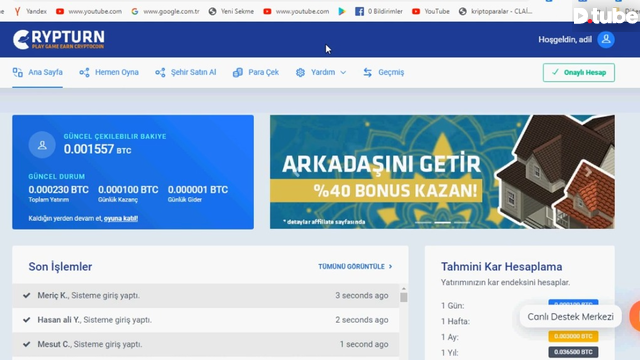
Task: Click the Hemen Oyna share icon
Action: (84, 73)
